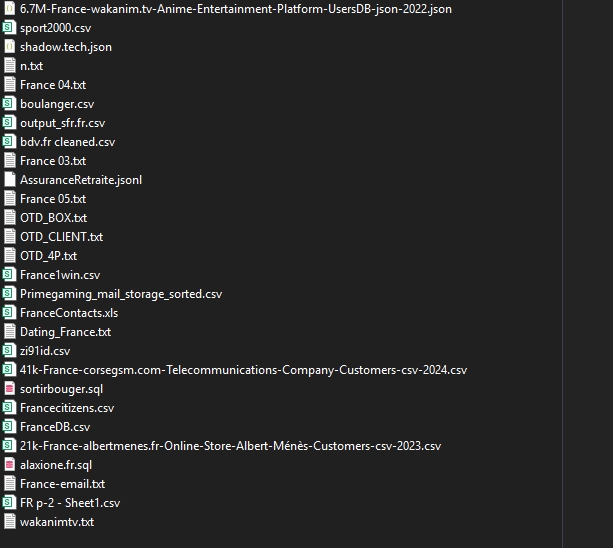Click the n.txt text file icon

click(10, 66)
